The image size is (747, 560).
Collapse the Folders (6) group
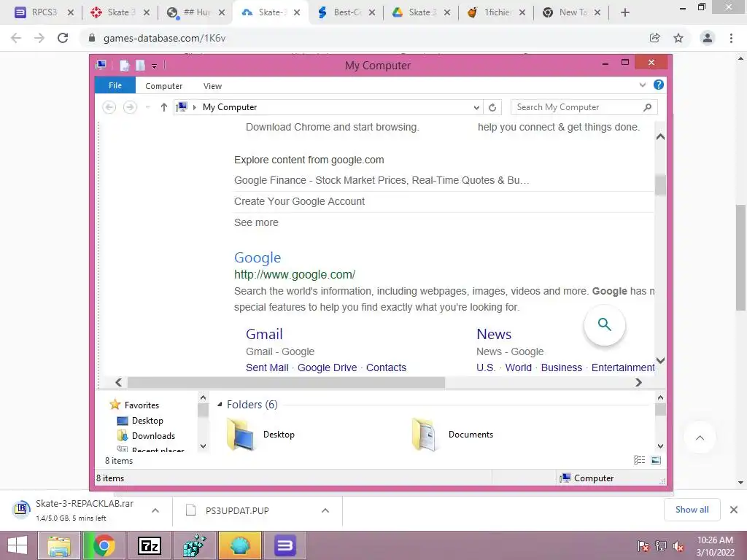point(220,404)
